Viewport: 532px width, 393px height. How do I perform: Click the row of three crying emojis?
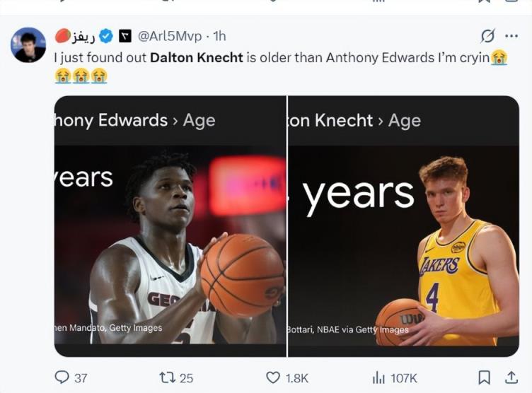(81, 76)
